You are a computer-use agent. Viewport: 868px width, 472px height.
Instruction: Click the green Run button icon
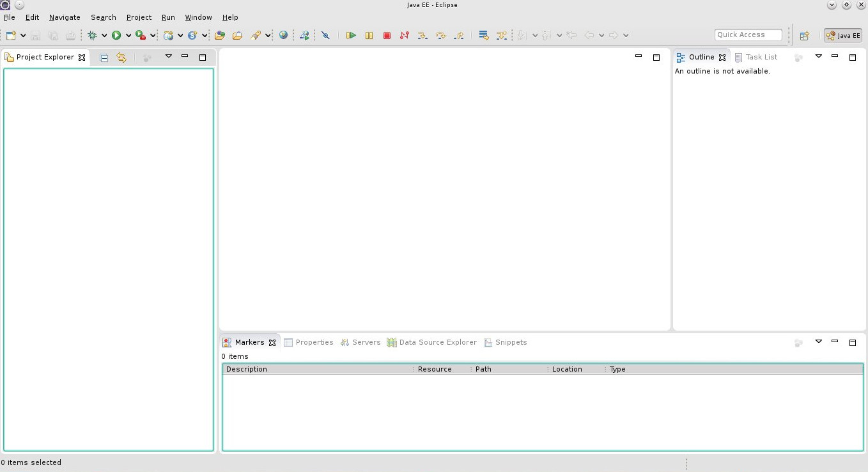pyautogui.click(x=116, y=36)
